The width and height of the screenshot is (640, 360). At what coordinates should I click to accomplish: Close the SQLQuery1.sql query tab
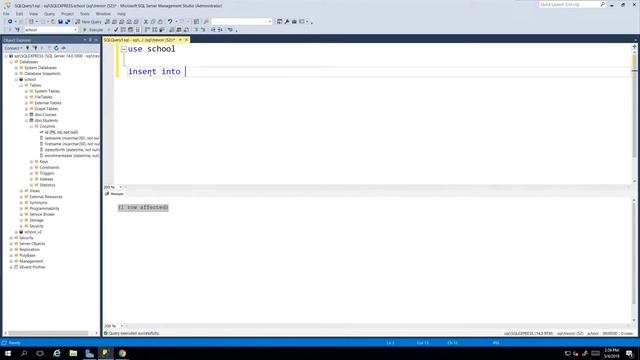pyautogui.click(x=187, y=40)
